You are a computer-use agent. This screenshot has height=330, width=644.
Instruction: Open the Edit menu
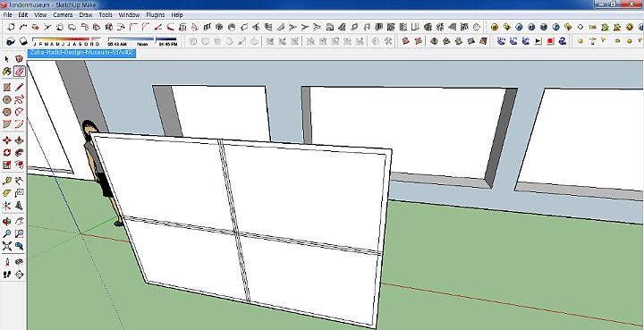coord(23,15)
